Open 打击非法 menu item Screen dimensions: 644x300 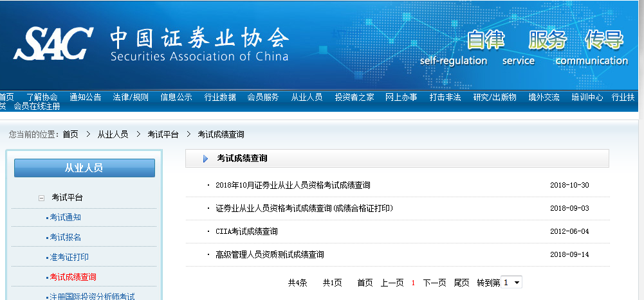[445, 97]
